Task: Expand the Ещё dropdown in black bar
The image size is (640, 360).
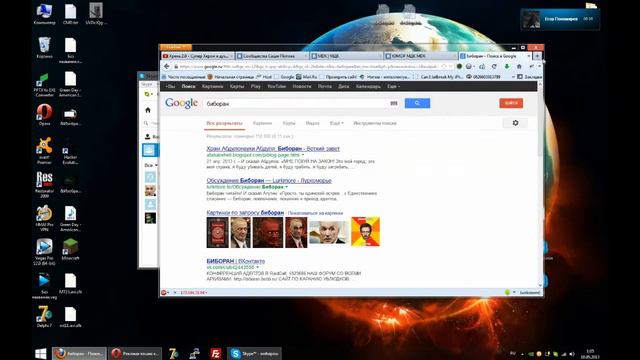Action: 393,86
